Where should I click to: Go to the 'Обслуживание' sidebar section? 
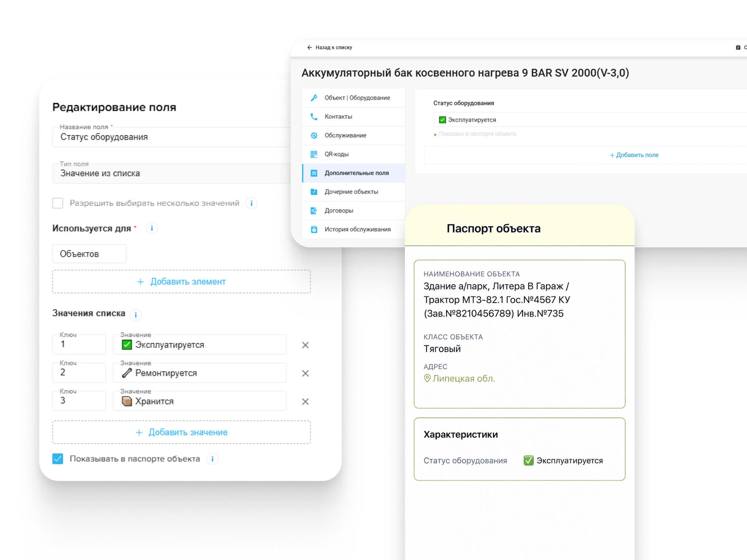pos(354,136)
